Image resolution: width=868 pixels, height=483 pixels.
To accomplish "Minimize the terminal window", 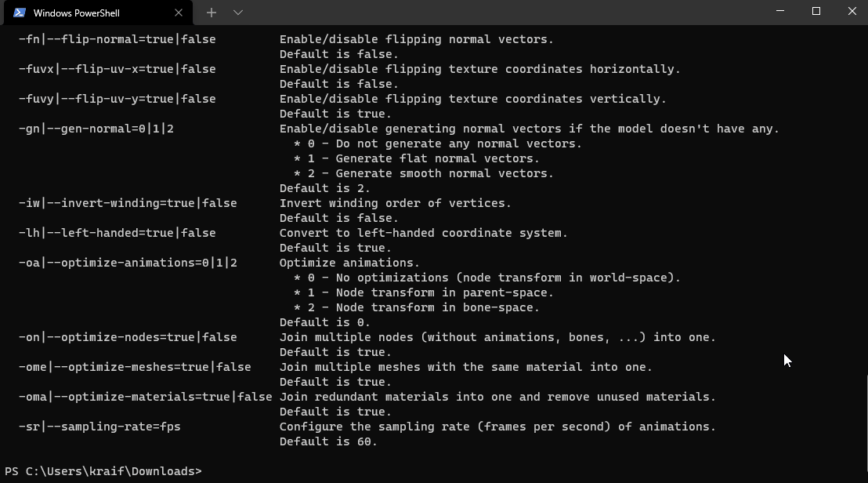I will pos(780,11).
